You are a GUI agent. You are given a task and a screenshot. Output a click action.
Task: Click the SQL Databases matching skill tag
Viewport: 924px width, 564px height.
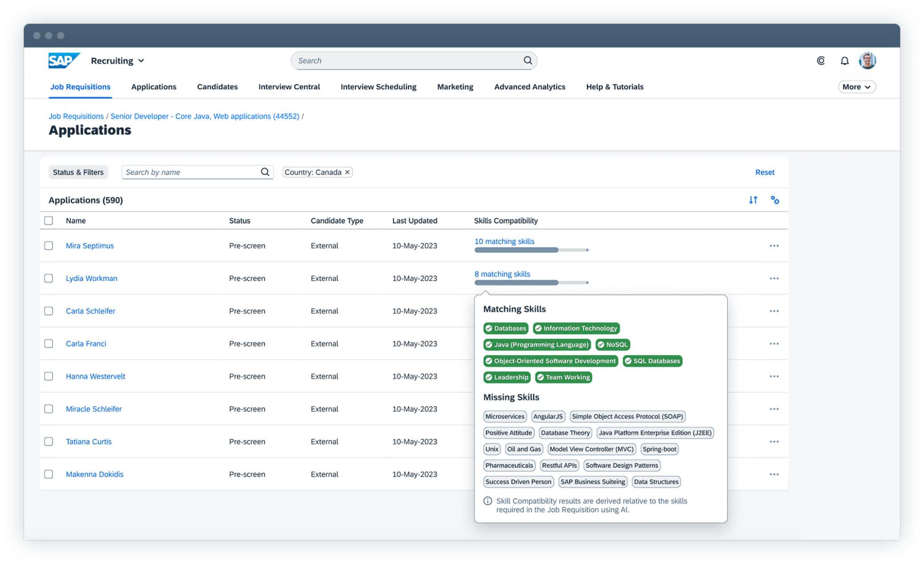coord(652,361)
